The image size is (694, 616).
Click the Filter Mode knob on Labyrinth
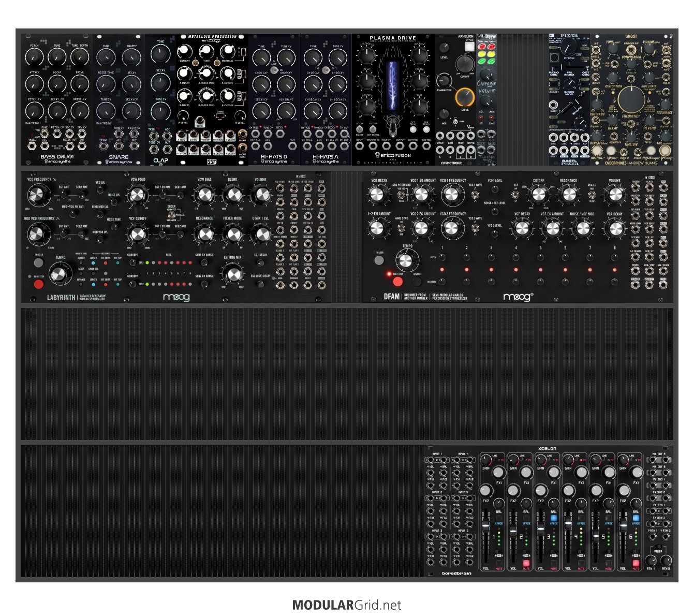pyautogui.click(x=233, y=234)
